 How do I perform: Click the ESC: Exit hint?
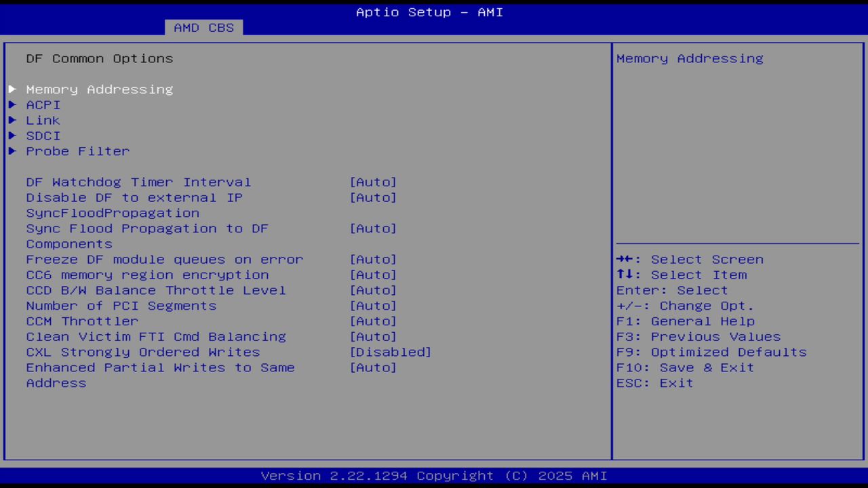tap(655, 384)
